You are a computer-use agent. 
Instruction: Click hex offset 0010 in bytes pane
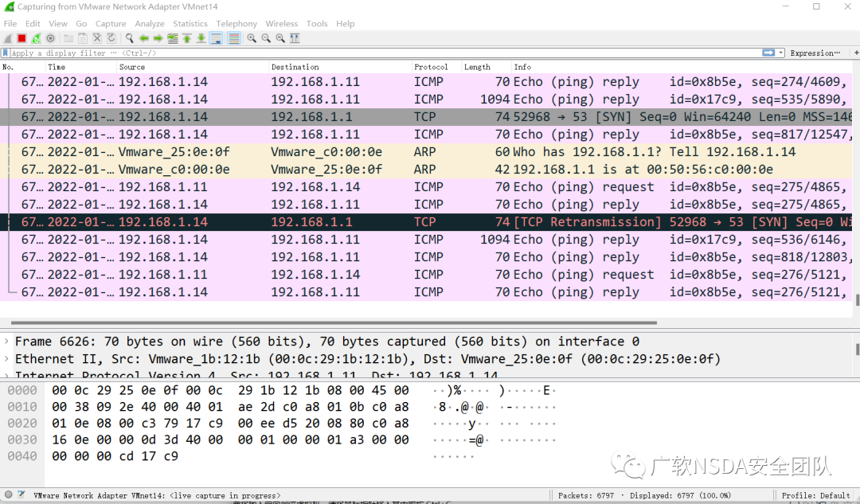point(22,407)
